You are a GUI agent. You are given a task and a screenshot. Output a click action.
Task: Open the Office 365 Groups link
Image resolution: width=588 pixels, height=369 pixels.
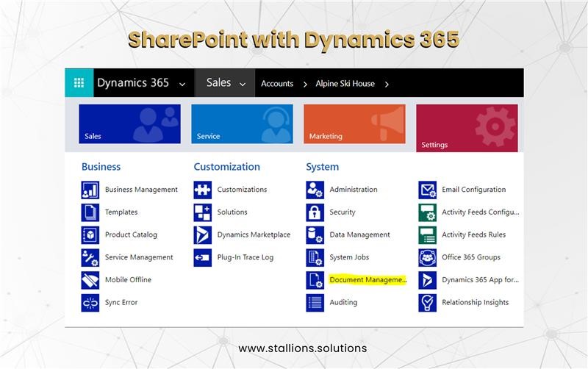[x=471, y=257]
